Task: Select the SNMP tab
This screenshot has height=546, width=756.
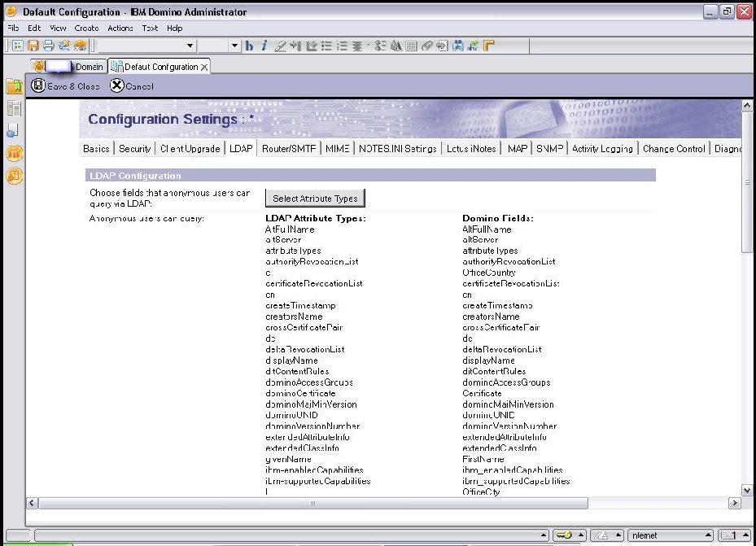Action: coord(549,148)
